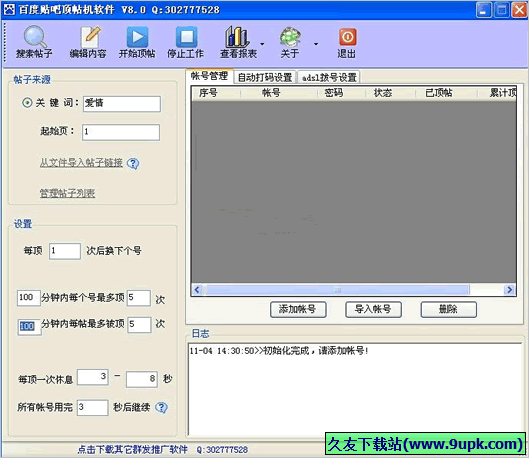Click the 每顶 count input field

click(x=65, y=251)
